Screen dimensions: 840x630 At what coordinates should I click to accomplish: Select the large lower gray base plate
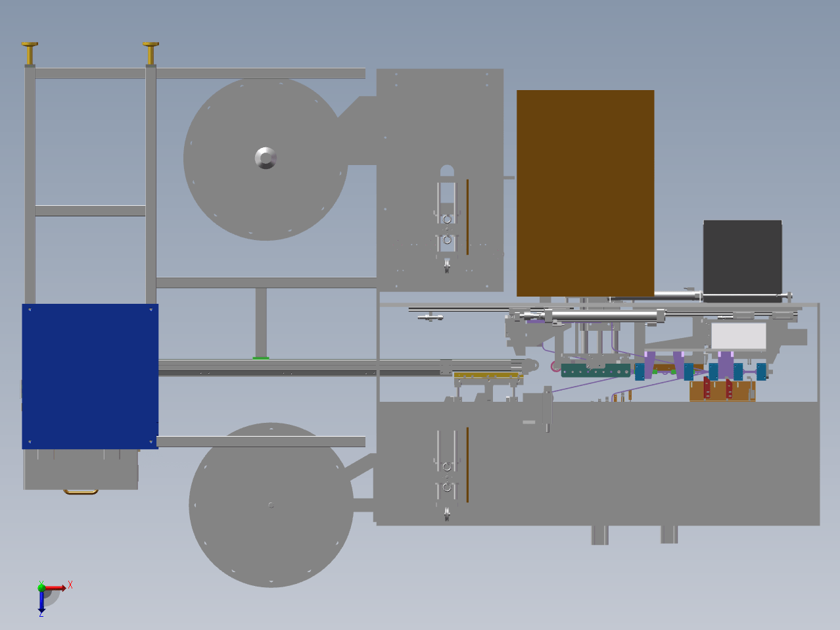tap(597, 463)
